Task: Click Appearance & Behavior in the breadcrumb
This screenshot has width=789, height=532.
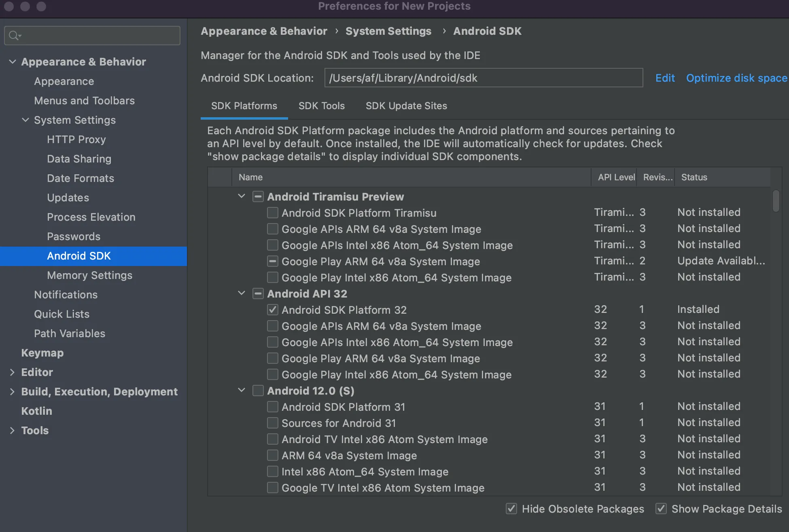Action: [264, 31]
